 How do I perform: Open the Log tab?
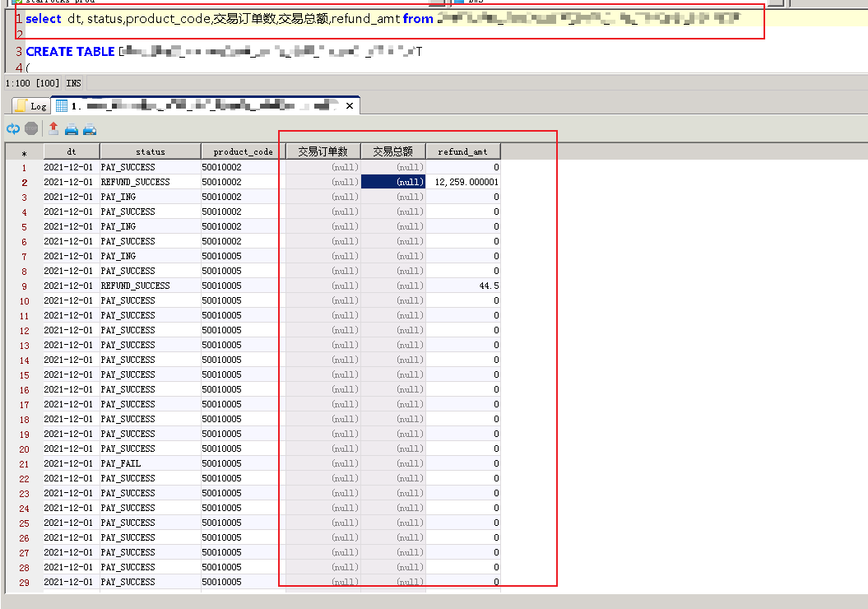coord(31,105)
